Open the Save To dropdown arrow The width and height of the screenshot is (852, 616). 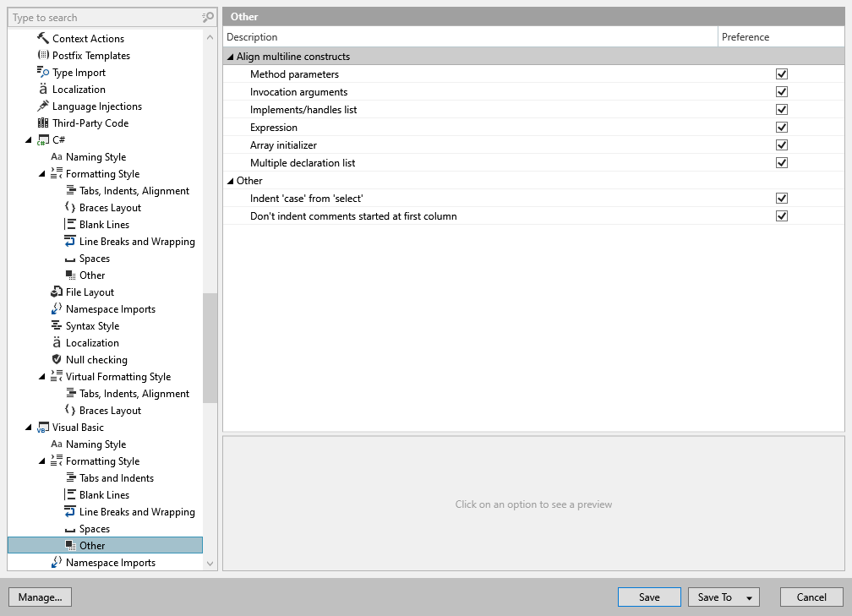[749, 597]
